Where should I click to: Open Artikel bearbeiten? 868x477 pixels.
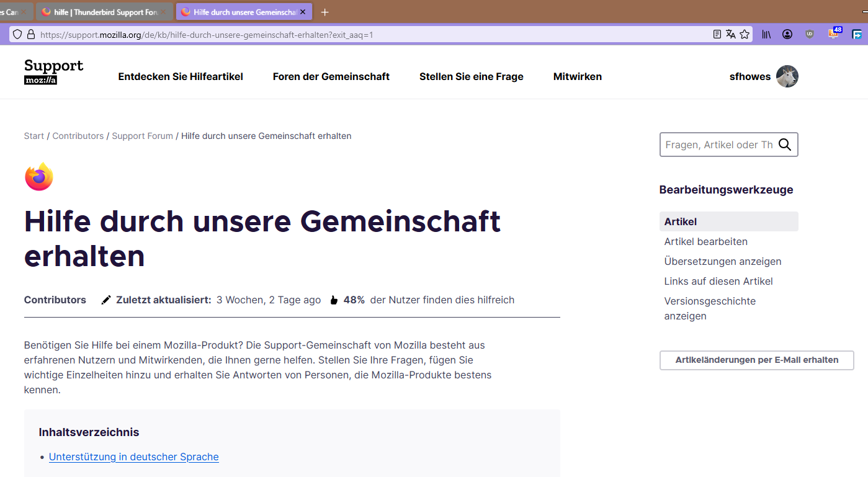706,241
